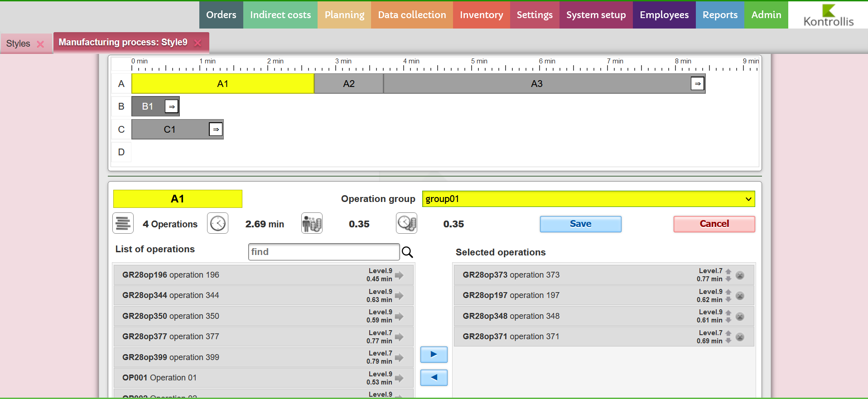Click the move-left arrow button
868x399 pixels.
[x=434, y=378]
